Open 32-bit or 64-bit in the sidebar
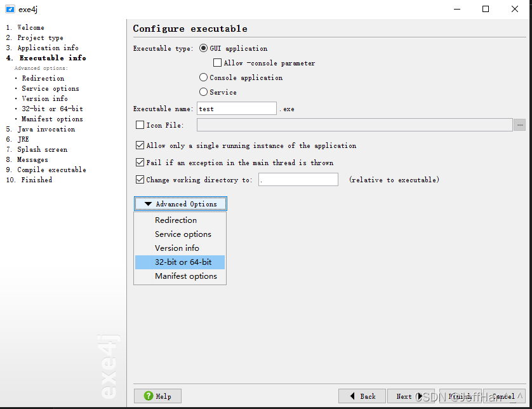This screenshot has width=532, height=409. (52, 109)
